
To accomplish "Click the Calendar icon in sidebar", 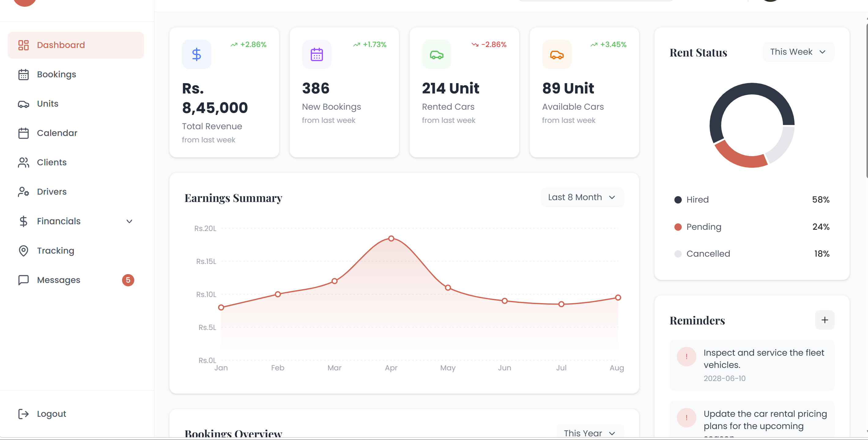I will coord(23,133).
